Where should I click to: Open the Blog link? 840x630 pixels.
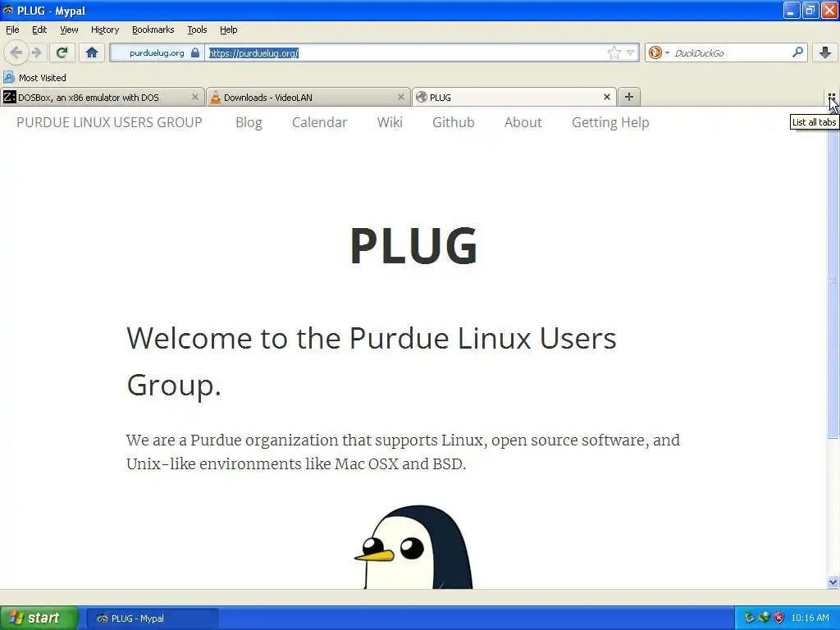249,122
